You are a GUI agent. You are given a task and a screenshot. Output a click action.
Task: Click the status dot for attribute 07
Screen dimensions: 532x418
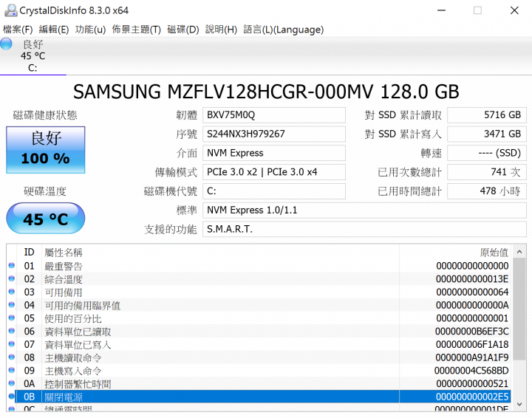[x=12, y=344]
